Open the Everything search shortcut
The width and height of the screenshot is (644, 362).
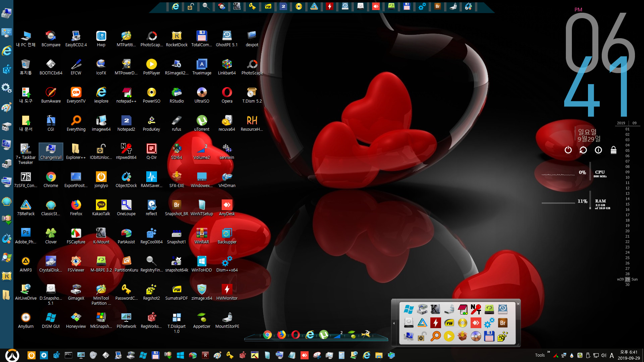pyautogui.click(x=76, y=123)
